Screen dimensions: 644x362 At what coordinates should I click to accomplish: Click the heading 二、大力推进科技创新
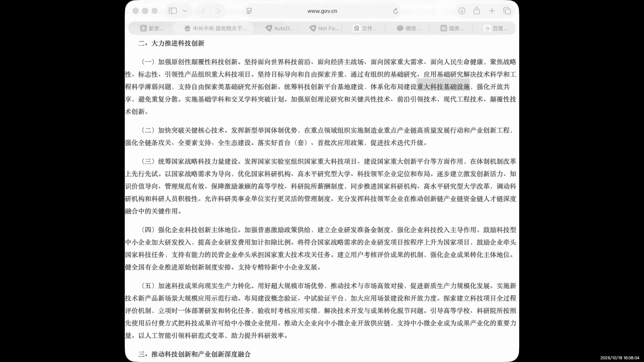(171, 43)
